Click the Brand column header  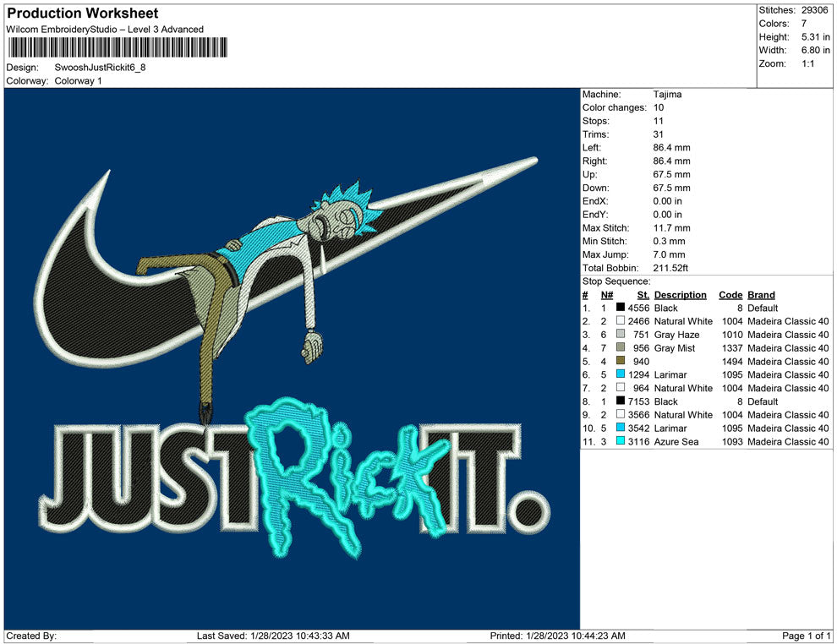coord(761,295)
